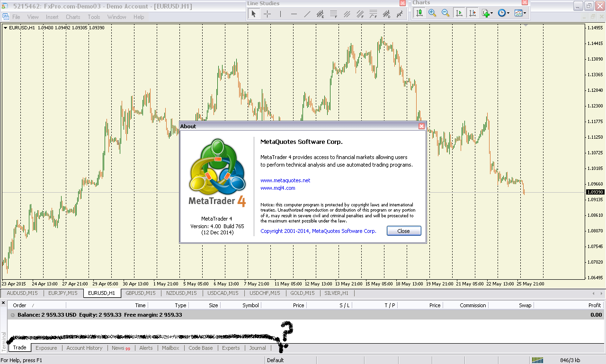Toggle chart Auto Scroll
Viewport: 606px width, 364px height.
click(459, 13)
